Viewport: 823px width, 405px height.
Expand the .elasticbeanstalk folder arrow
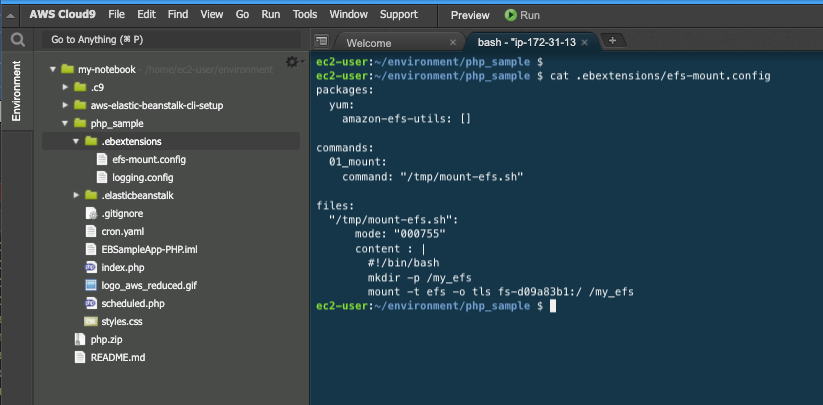click(76, 195)
